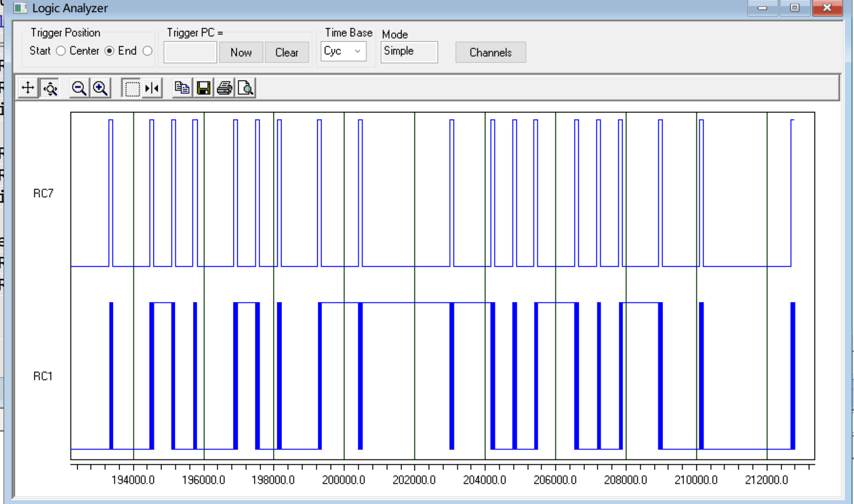Toggle the cursor markers tool
The image size is (854, 504).
[152, 88]
